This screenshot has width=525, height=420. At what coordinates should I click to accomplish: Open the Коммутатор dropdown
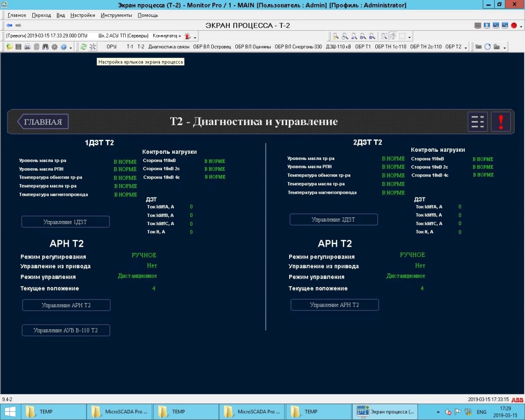(x=180, y=36)
